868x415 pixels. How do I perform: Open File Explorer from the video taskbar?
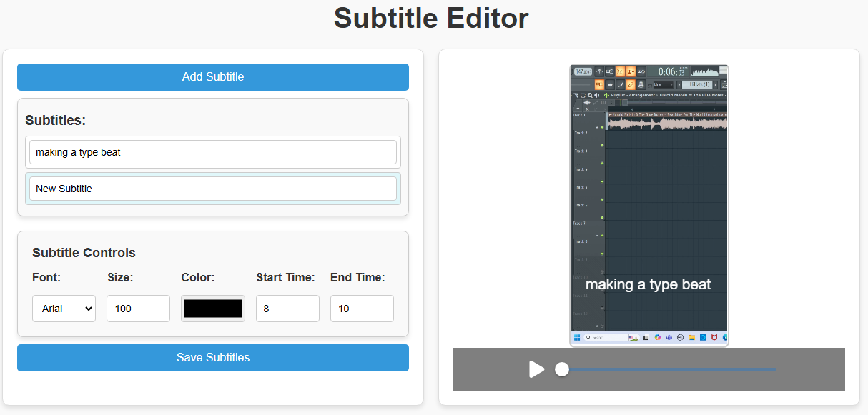click(691, 337)
